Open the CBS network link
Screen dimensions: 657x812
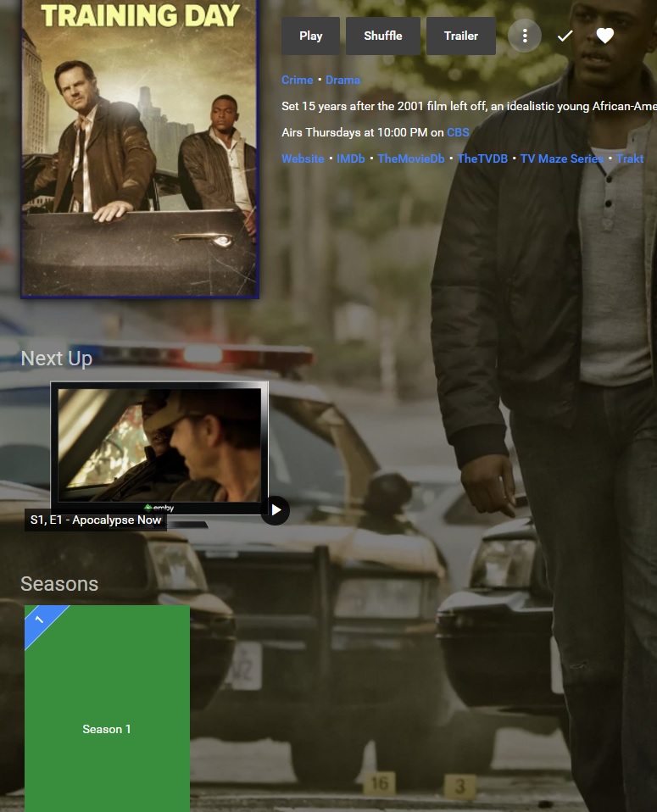pyautogui.click(x=458, y=132)
